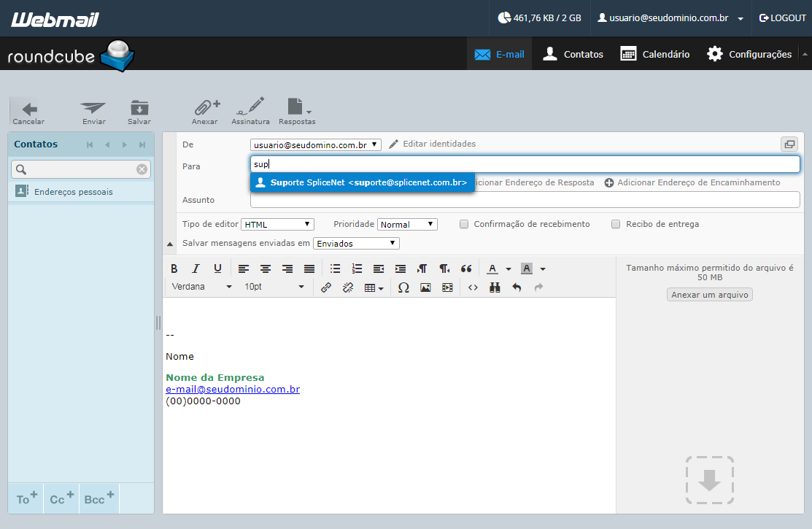
Task: Switch to the Calendário tab
Action: click(655, 54)
